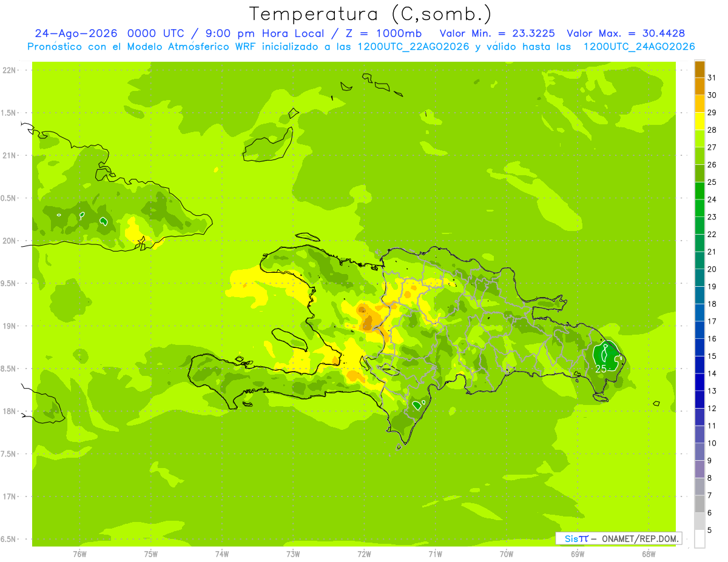This screenshot has width=728, height=562.
Task: Click the legend color band between 8 and 9
Action: coord(699,470)
